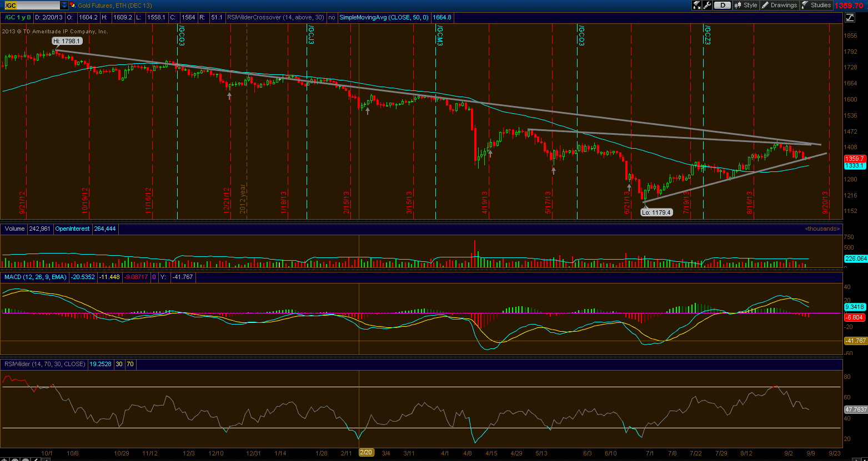Image resolution: width=868 pixels, height=461 pixels.
Task: Click the Volume label in lower panel
Action: [x=14, y=229]
